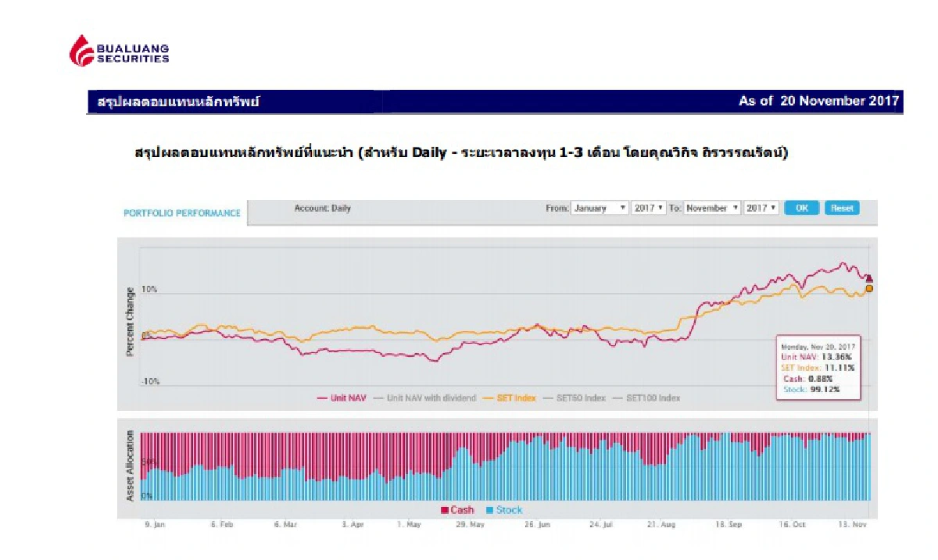Click 'Stock: 99.12%' in the tooltip
Screen dimensions: 938x560
coord(811,389)
